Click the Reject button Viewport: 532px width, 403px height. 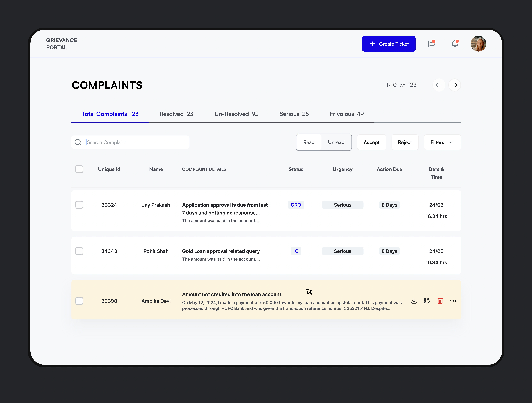click(405, 142)
